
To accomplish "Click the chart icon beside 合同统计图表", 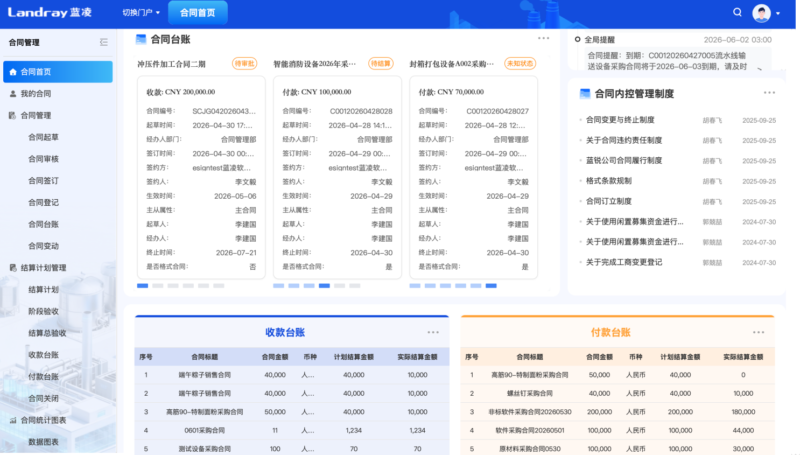I will coord(13,420).
